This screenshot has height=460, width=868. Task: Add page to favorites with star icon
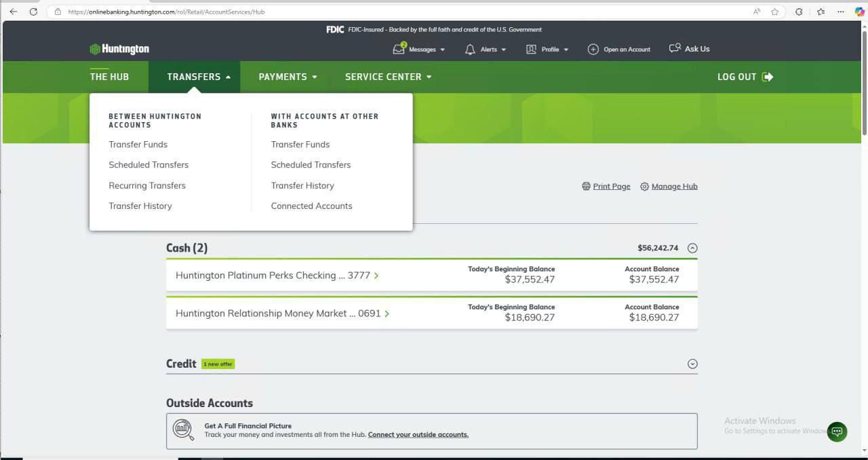point(775,12)
